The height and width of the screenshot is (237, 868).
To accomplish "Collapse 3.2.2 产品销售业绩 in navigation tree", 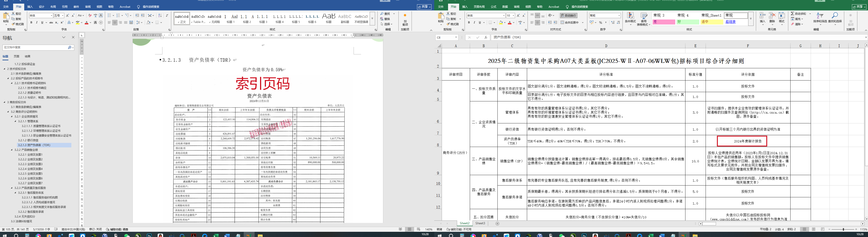I will (x=12, y=150).
